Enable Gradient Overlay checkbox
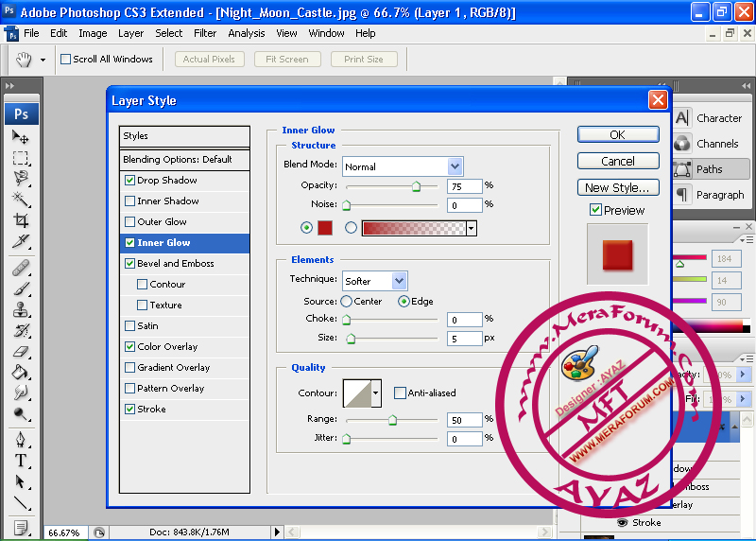Viewport: 756px width, 541px height. (x=129, y=367)
